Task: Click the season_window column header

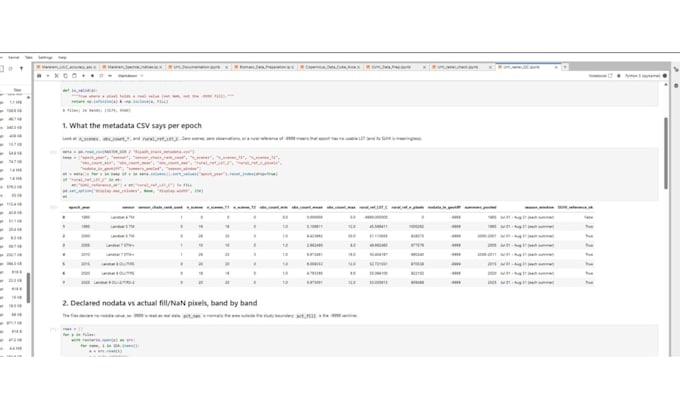Action: pos(539,207)
